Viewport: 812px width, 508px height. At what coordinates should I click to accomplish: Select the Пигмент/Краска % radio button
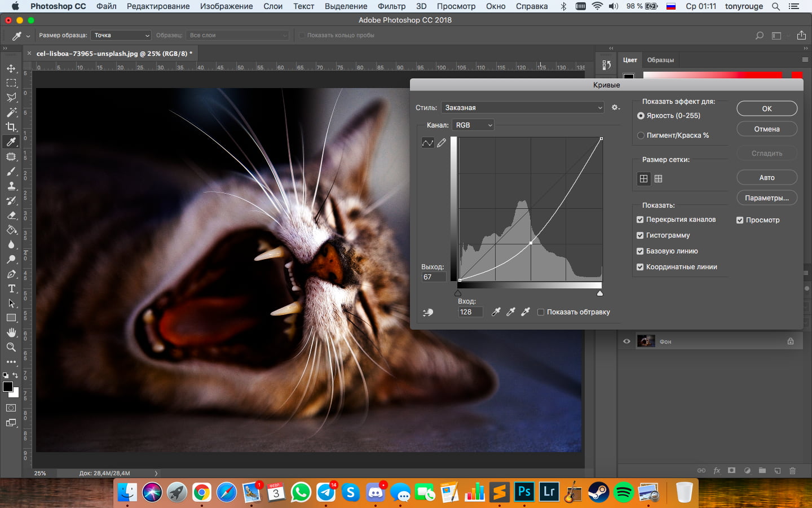[641, 135]
